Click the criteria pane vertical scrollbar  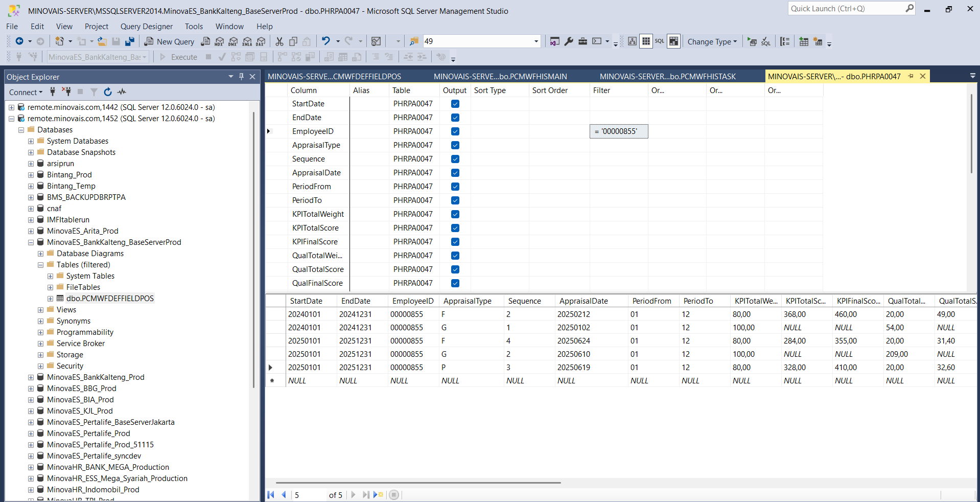click(x=971, y=134)
